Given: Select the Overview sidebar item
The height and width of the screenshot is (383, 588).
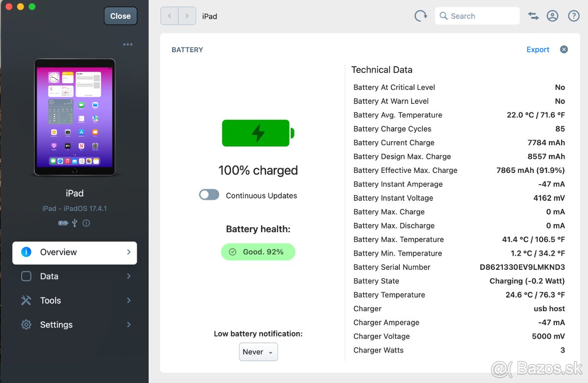Looking at the screenshot, I should click(74, 253).
